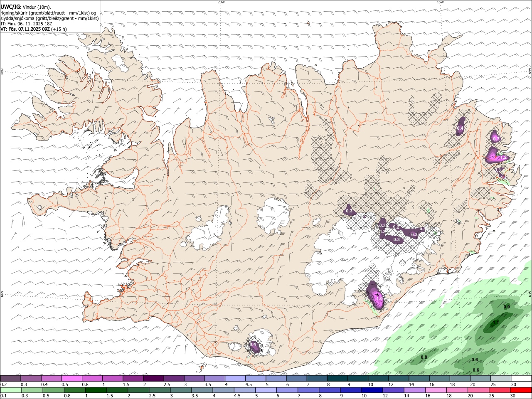Click the 15W longitude label
This screenshot has height=399, width=532.
click(440, 2)
